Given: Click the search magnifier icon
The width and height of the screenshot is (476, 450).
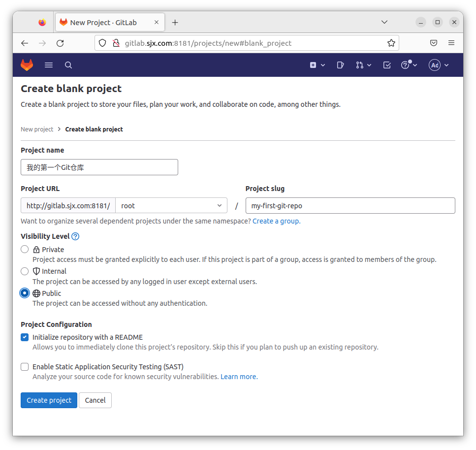Looking at the screenshot, I should pos(68,65).
